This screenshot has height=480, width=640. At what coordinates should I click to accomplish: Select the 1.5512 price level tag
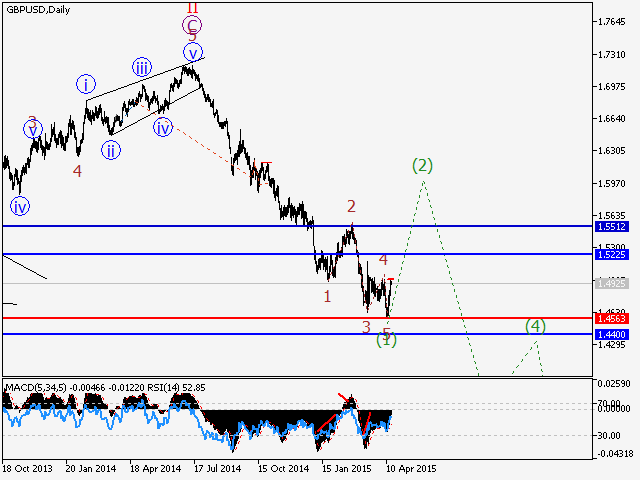[x=611, y=227]
